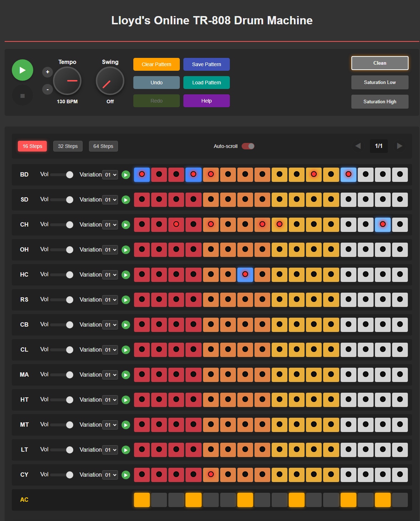420x521 pixels.
Task: Click the Tempo knob
Action: coord(67,81)
